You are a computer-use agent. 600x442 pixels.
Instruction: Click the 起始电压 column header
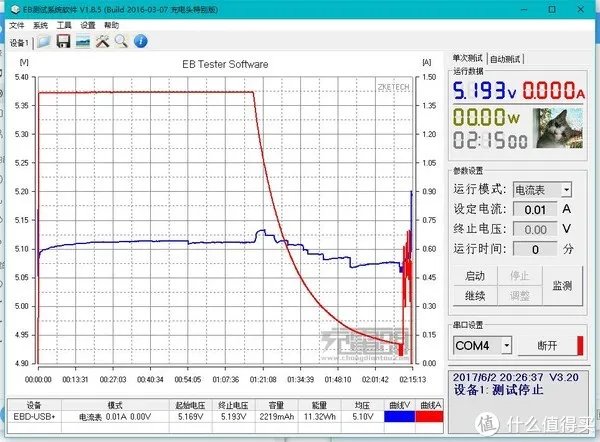191,405
